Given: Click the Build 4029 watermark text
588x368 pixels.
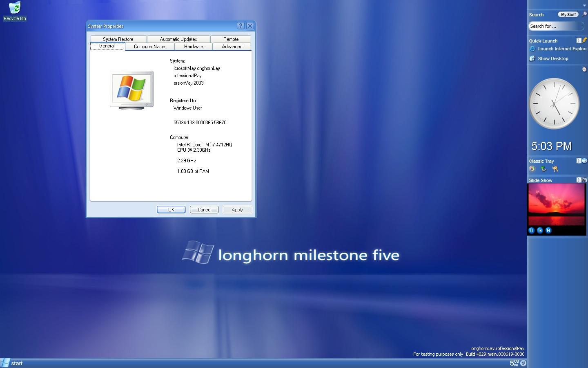Looking at the screenshot, I should 469,354.
